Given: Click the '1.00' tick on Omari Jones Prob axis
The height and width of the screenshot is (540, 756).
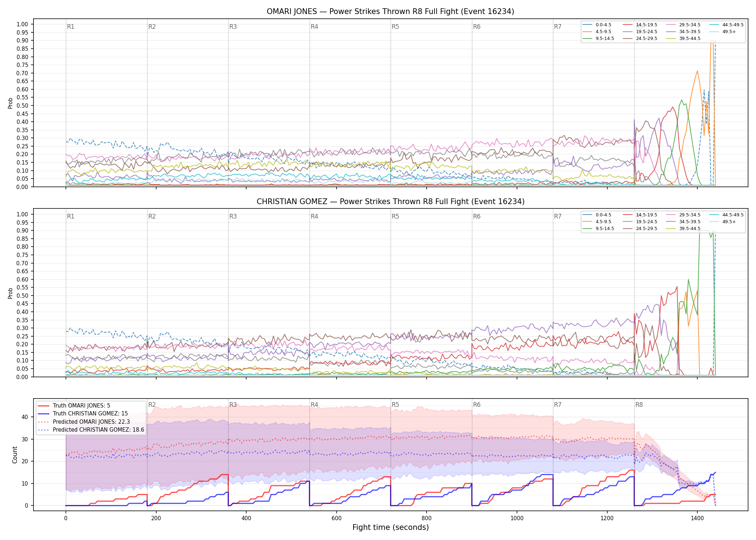Looking at the screenshot, I should (x=22, y=24).
